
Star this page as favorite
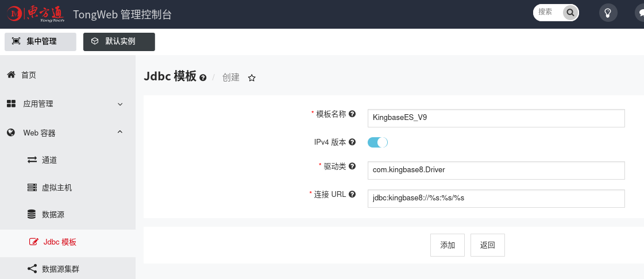click(252, 77)
